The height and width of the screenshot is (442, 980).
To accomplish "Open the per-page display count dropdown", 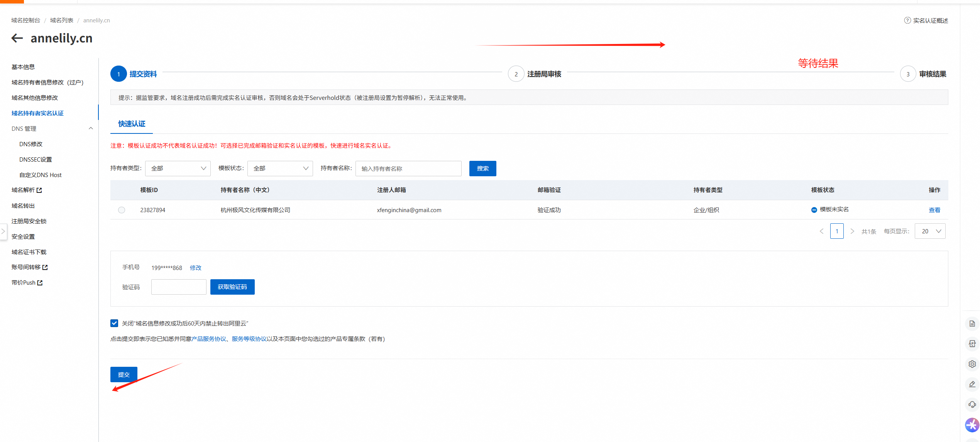I will [930, 231].
